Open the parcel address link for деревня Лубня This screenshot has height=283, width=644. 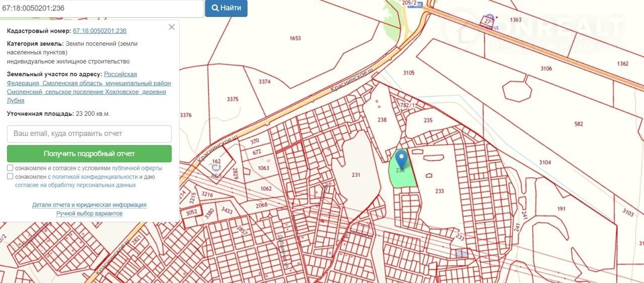89,87
